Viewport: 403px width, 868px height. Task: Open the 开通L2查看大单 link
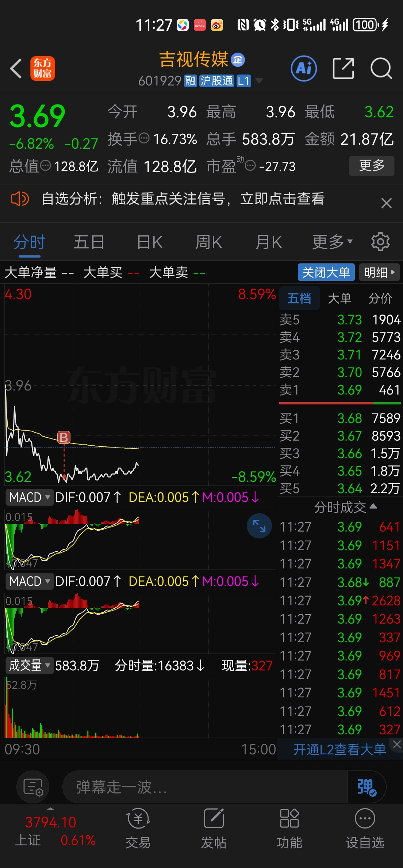pyautogui.click(x=339, y=749)
